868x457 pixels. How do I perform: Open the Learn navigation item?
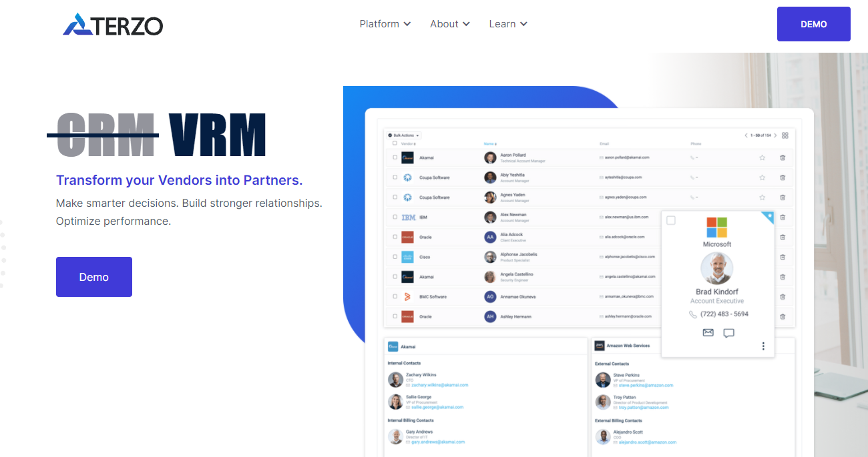pos(508,24)
